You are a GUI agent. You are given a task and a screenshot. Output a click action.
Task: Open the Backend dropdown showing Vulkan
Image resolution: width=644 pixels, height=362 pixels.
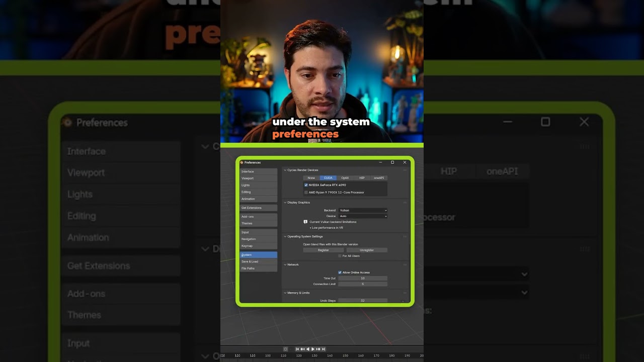coord(363,211)
